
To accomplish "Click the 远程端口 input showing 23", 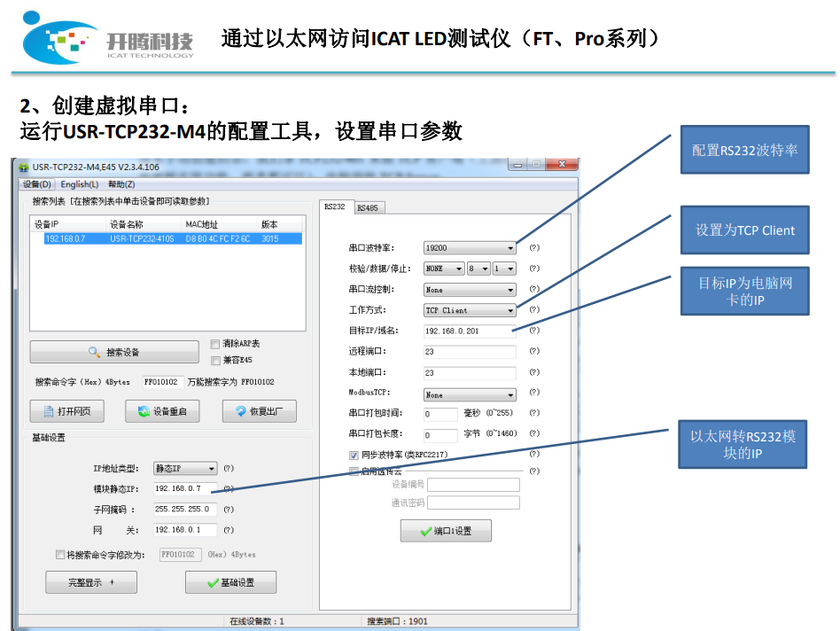I will (x=469, y=353).
